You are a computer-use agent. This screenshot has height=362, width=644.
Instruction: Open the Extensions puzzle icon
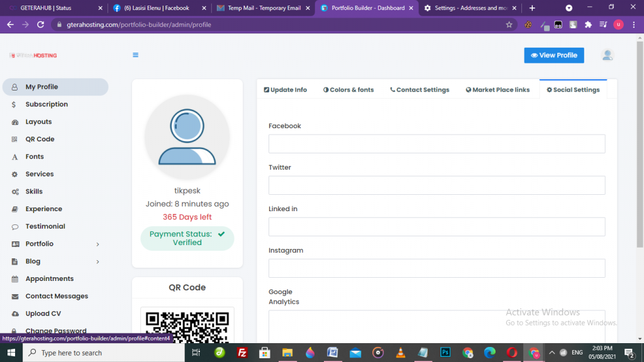tap(588, 25)
